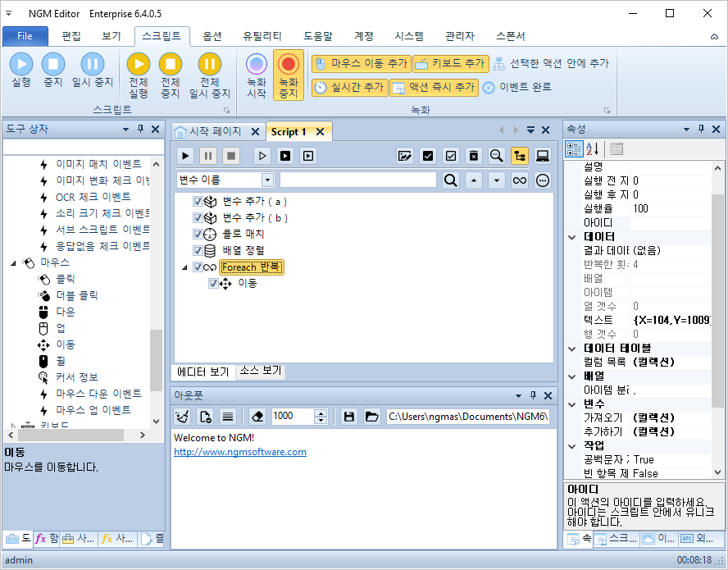Select 커서 정보 in toolbox

(x=76, y=377)
